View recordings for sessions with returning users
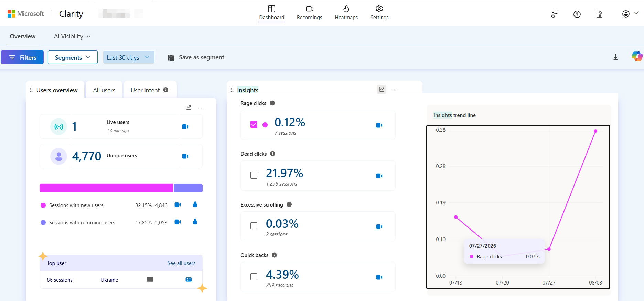This screenshot has height=301, width=644. point(178,222)
